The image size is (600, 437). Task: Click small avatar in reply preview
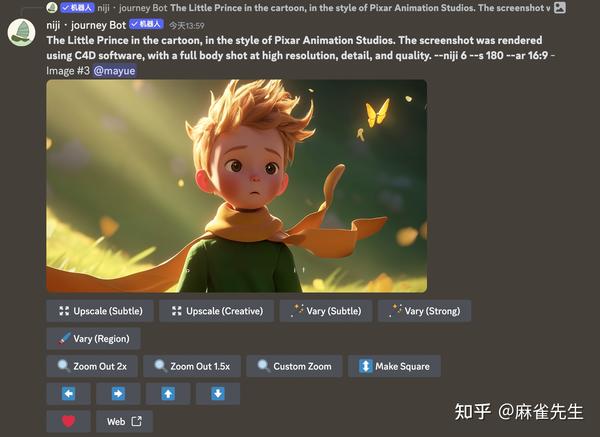pyautogui.click(x=52, y=8)
